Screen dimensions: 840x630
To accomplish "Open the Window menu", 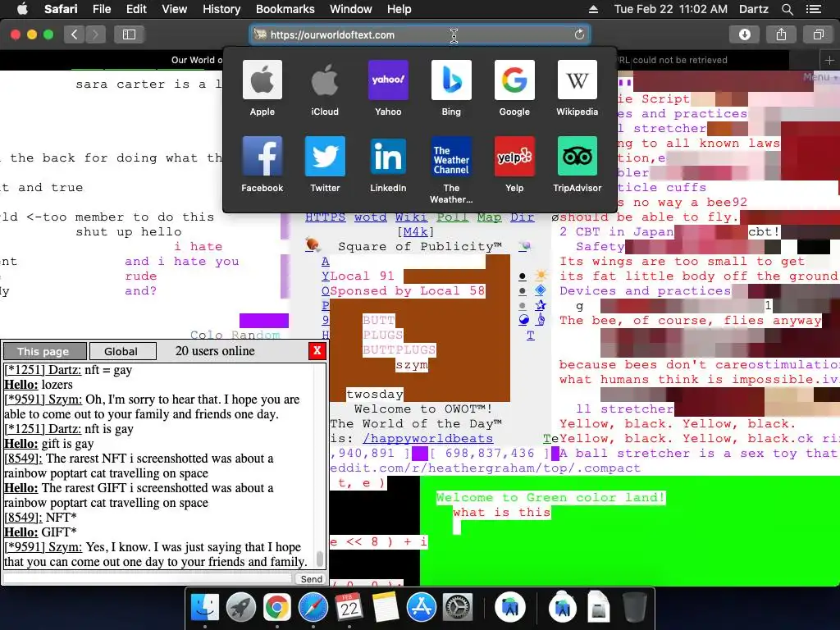I will pos(351,9).
